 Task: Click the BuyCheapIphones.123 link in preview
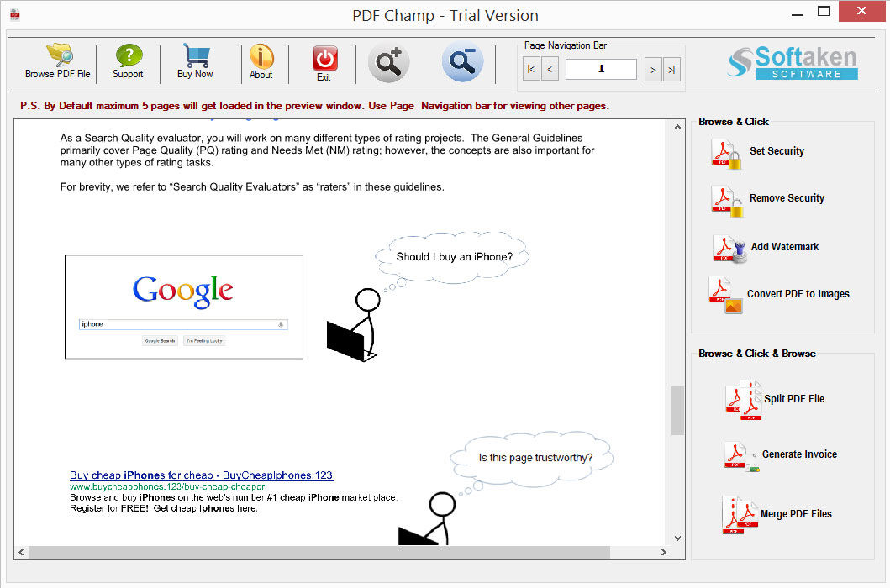coord(201,475)
